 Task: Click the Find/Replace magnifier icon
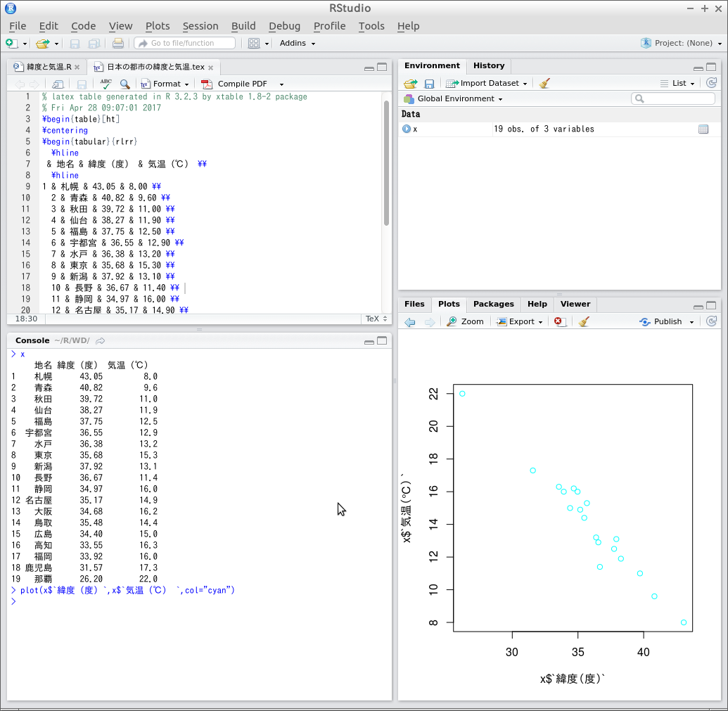[125, 84]
